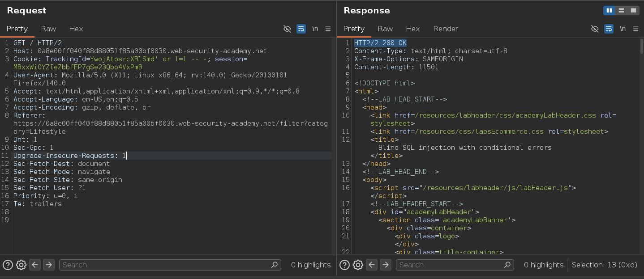Click Response '0 highlights' label
Image resolution: width=644 pixels, height=279 pixels.
(x=544, y=265)
